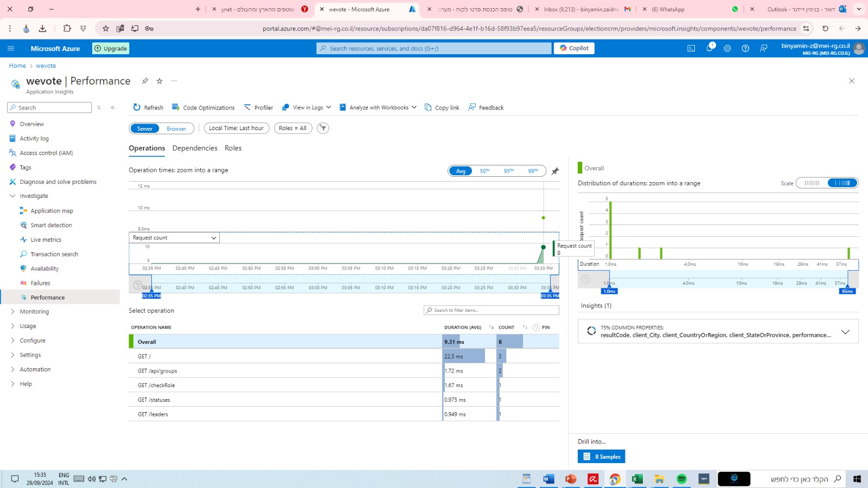This screenshot has height=488, width=868.
Task: Click the add filter funnel icon
Action: [323, 128]
